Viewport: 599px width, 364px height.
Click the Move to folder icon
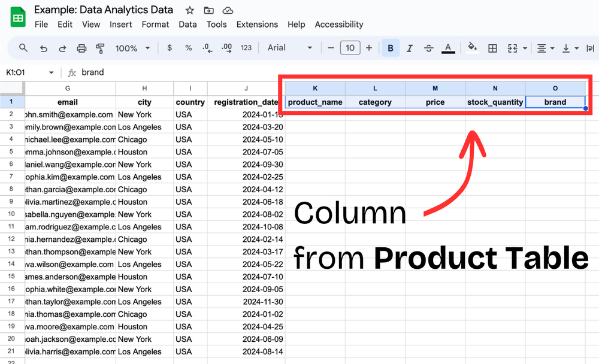208,10
